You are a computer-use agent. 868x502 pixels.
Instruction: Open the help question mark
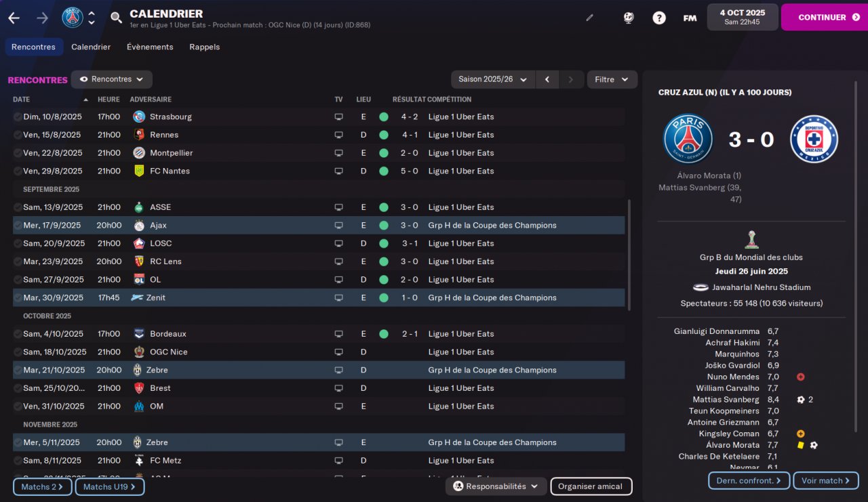(x=659, y=18)
